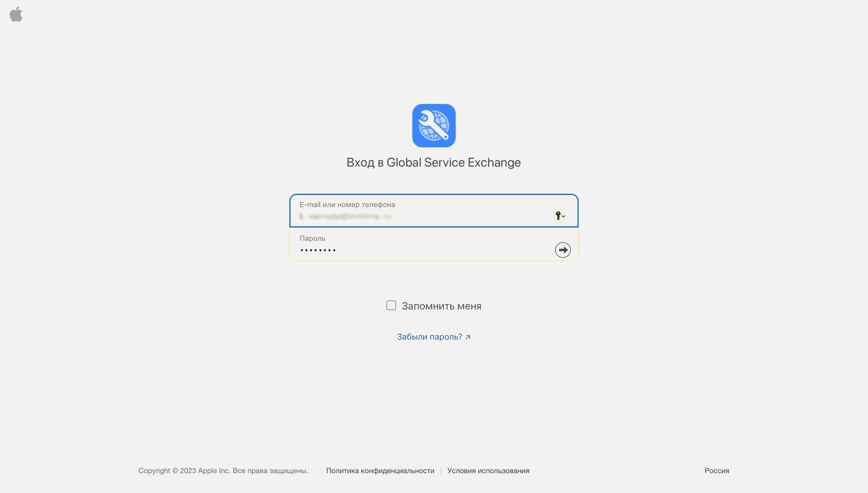This screenshot has width=868, height=493.
Task: Open Политика конфиденциальности link
Action: (x=380, y=471)
